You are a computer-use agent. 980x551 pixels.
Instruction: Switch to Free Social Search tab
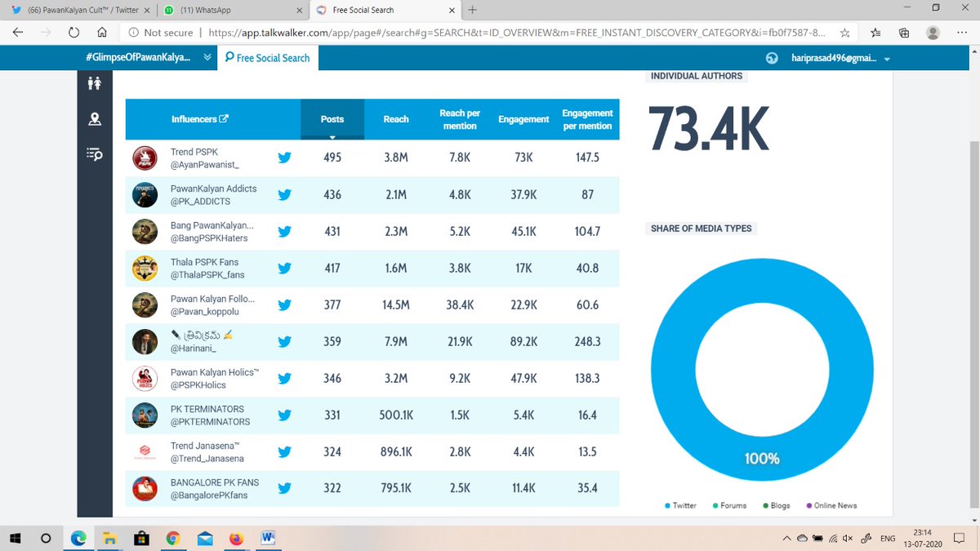267,58
